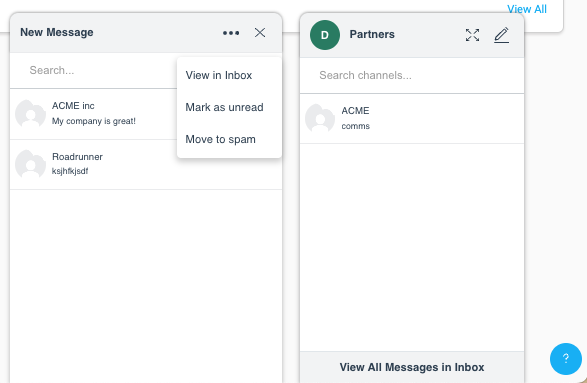Open the Roadrunner conversation
Image resolution: width=587 pixels, height=383 pixels.
146,164
